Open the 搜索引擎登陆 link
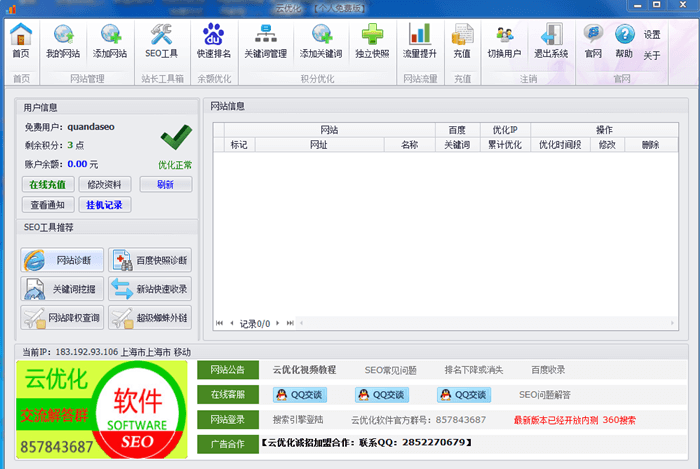700x469 pixels. [298, 420]
